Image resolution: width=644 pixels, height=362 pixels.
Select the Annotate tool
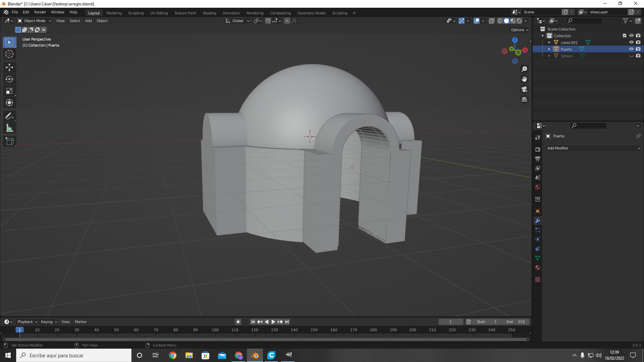click(9, 116)
